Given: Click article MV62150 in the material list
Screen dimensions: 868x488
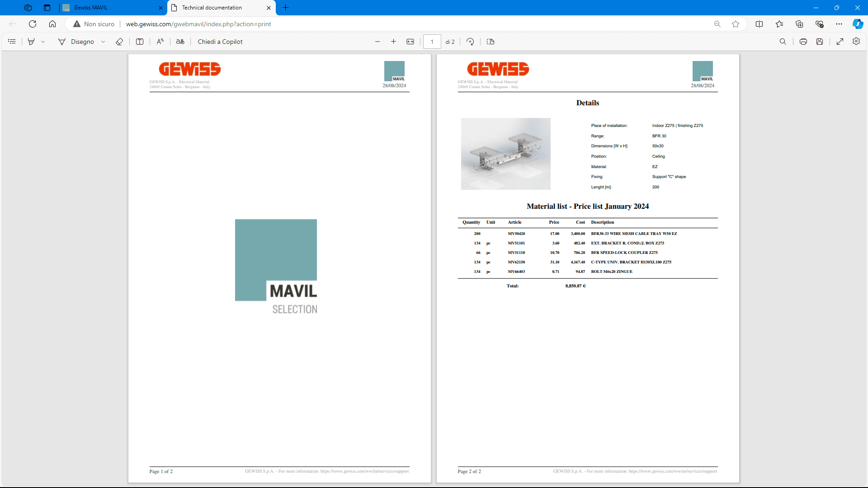Looking at the screenshot, I should click(x=516, y=262).
